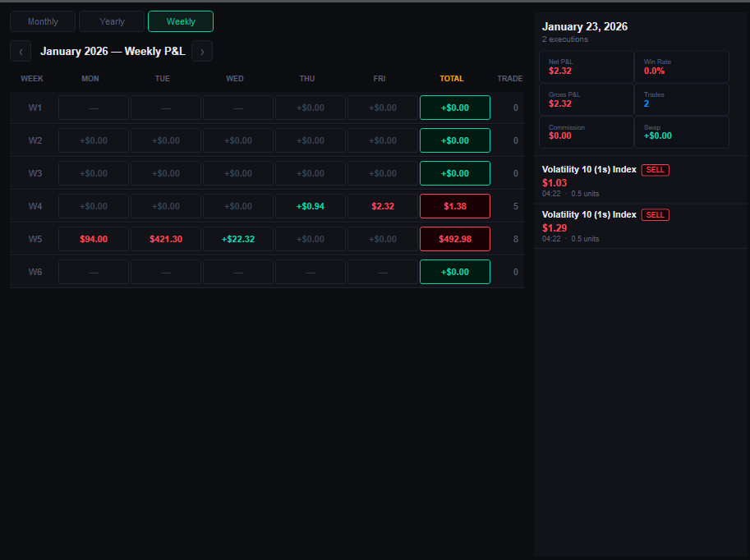750x560 pixels.
Task: Switch to the Monthly view
Action: point(42,21)
